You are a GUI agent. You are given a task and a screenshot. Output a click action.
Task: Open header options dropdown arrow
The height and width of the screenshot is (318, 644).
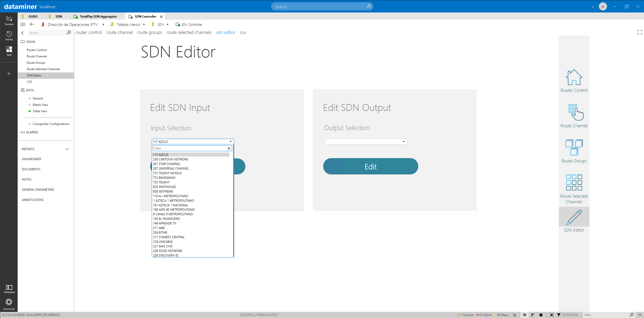point(593,7)
